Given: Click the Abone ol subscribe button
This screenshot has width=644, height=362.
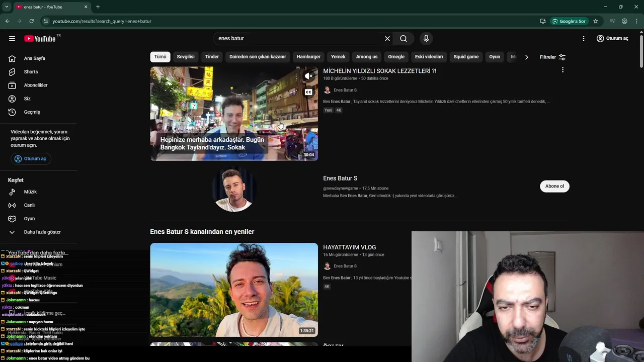Looking at the screenshot, I should click(554, 186).
